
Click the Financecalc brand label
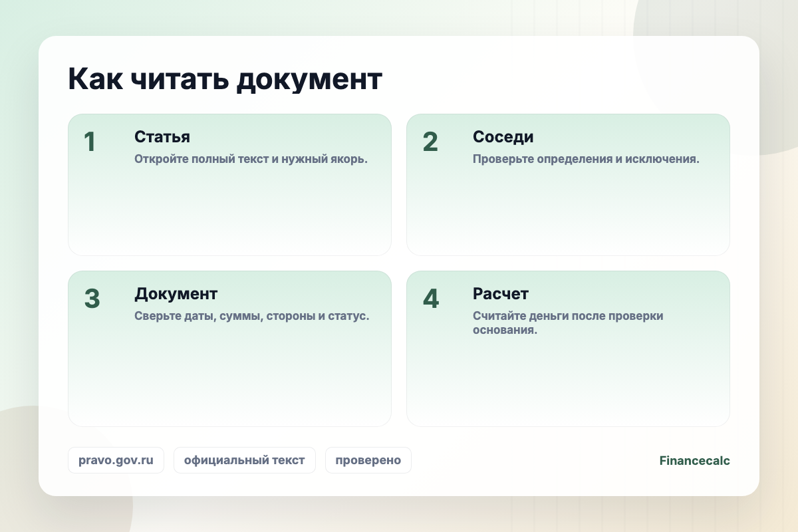pyautogui.click(x=694, y=460)
